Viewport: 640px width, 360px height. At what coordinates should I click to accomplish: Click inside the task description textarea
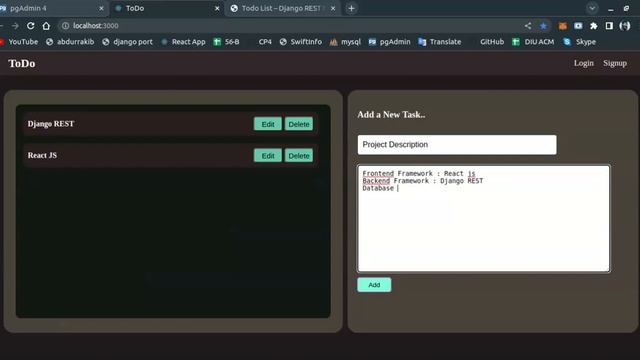click(x=484, y=218)
